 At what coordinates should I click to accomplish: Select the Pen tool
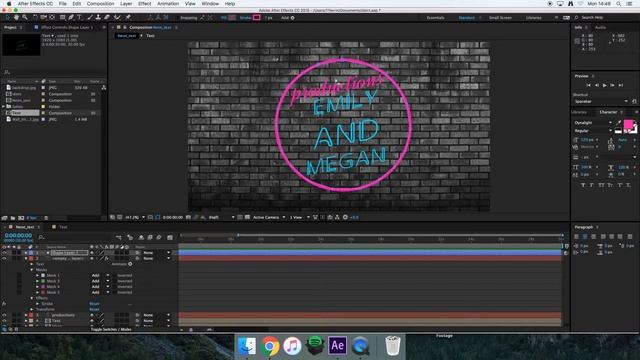[71, 18]
